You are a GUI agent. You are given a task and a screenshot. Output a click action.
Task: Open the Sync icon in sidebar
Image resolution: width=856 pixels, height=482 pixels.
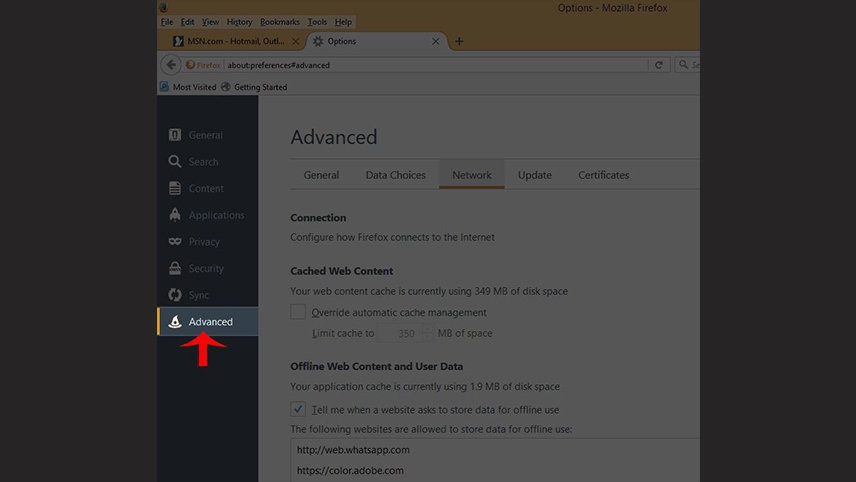tap(175, 295)
